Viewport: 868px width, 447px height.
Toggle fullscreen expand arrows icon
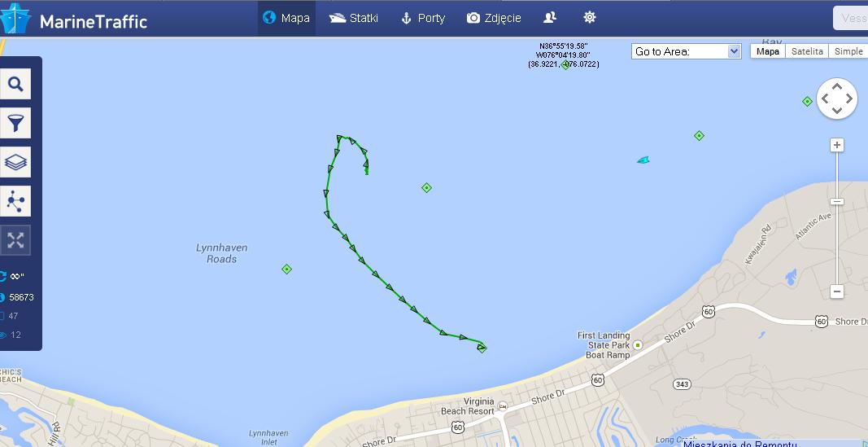(15, 240)
